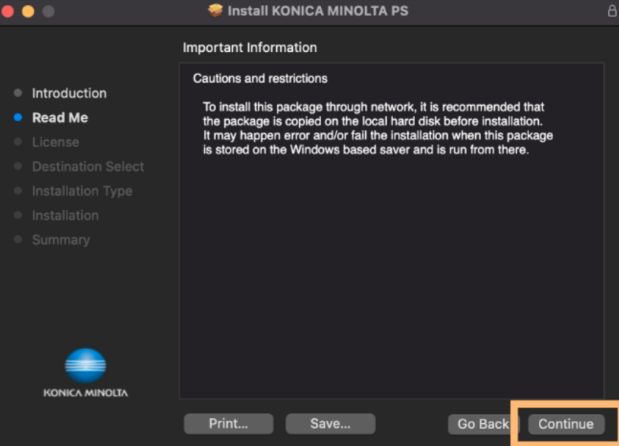619x446 pixels.
Task: Select the Read Me step
Action: (60, 118)
